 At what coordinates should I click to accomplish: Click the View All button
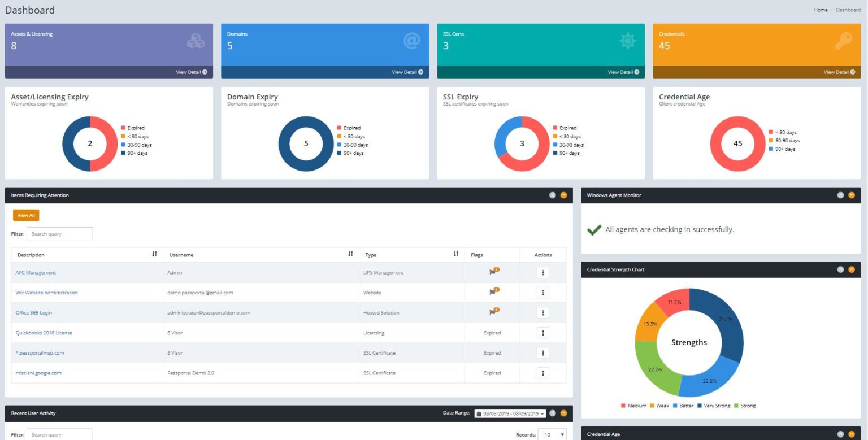[x=26, y=215]
